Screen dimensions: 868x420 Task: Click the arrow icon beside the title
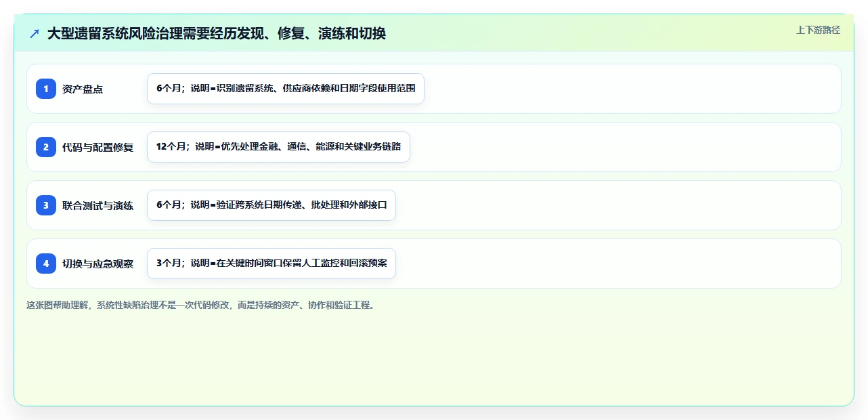click(35, 33)
